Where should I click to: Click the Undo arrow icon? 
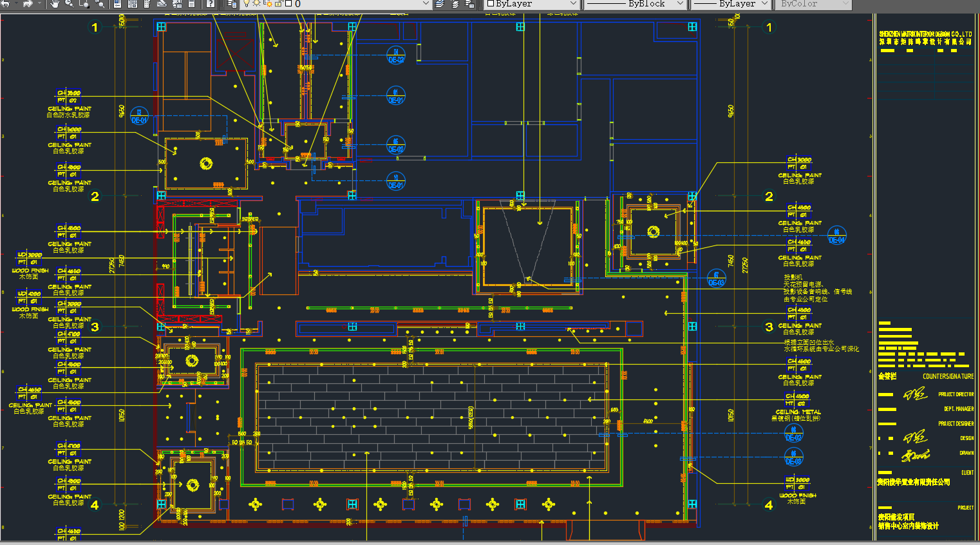5,3
